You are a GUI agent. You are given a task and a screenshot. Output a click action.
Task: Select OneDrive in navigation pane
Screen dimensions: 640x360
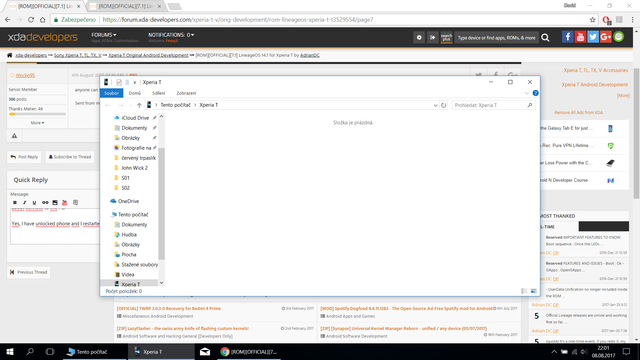click(128, 201)
